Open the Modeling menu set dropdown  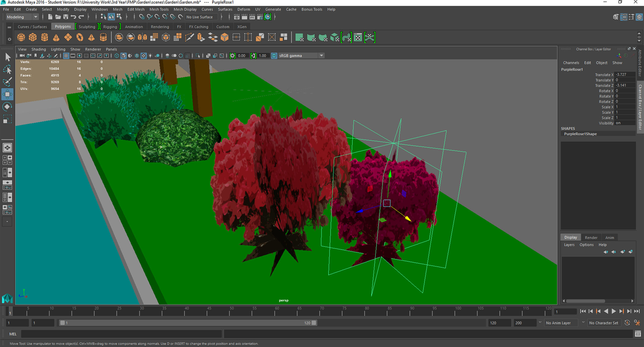[x=35, y=17]
